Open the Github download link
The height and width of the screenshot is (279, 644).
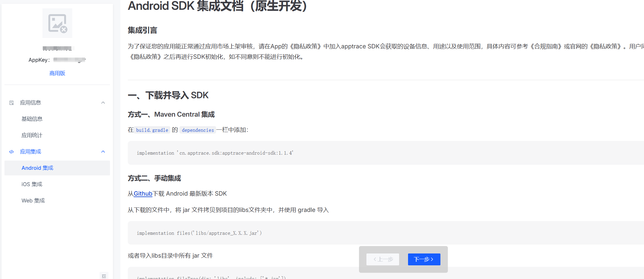[x=143, y=194]
